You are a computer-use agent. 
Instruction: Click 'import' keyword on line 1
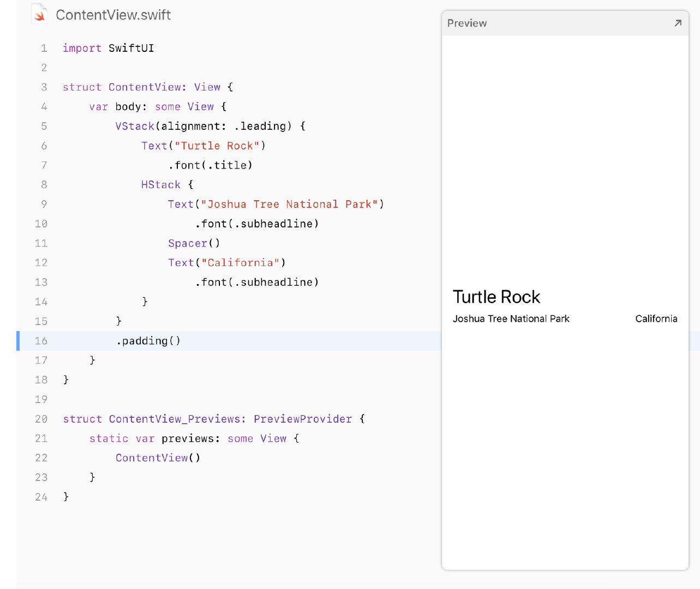pyautogui.click(x=82, y=48)
